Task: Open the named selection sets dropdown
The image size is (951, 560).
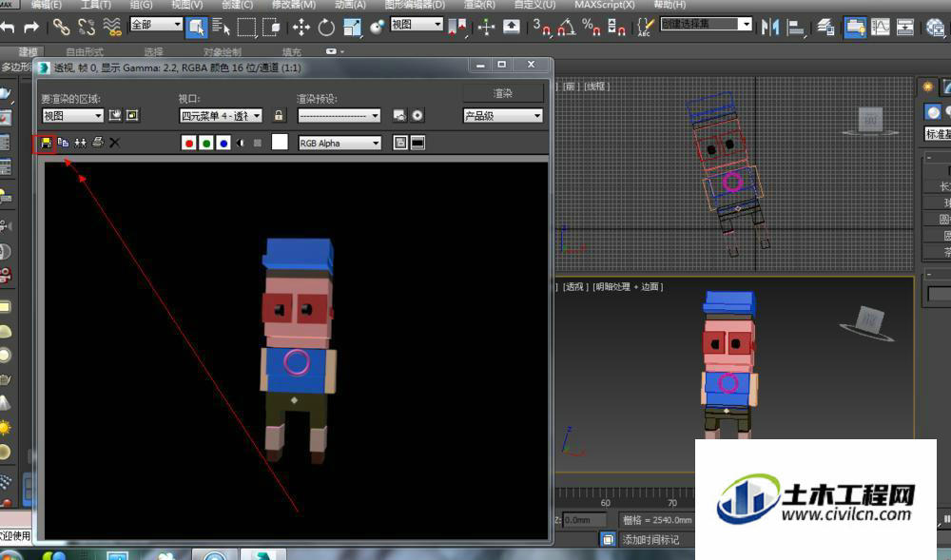Action: 706,24
